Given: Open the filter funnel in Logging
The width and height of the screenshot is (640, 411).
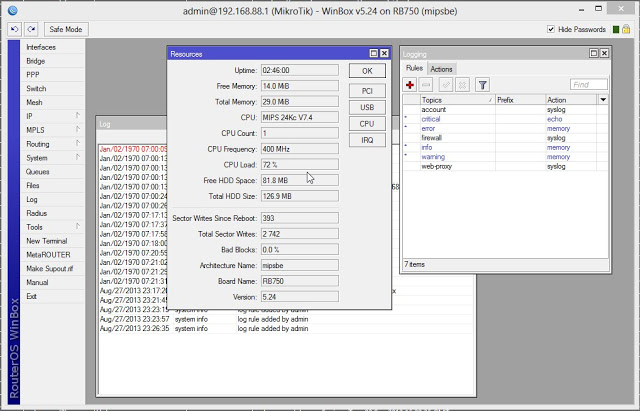Looking at the screenshot, I should point(482,85).
